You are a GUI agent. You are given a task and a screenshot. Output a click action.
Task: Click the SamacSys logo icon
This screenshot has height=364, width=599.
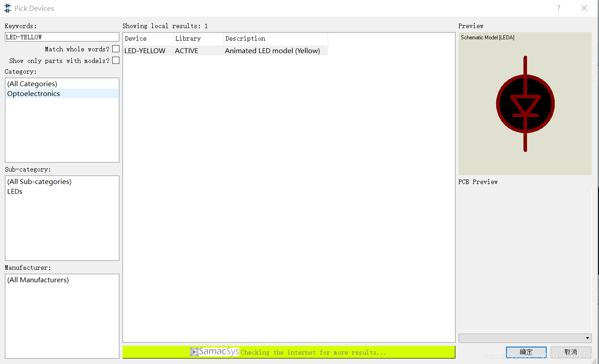pyautogui.click(x=215, y=352)
